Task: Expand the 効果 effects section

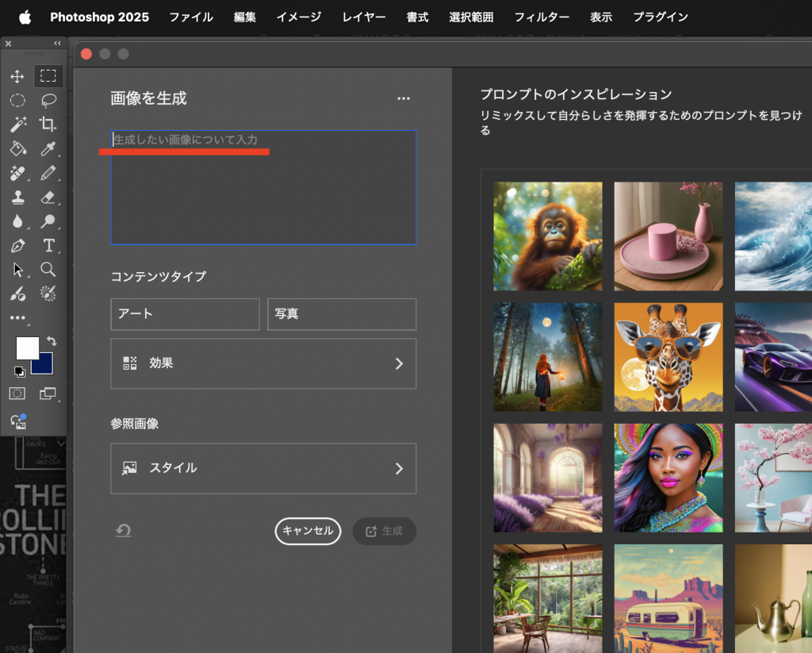Action: pos(263,363)
